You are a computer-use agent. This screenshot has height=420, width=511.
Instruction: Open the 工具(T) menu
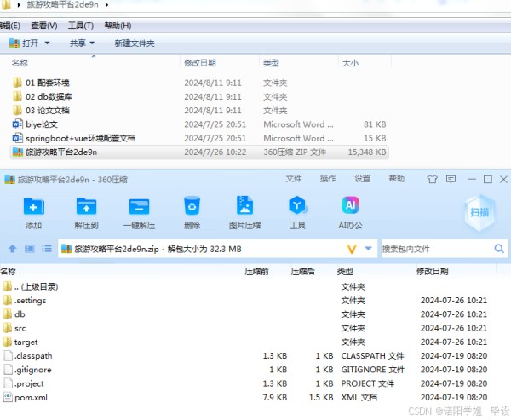[81, 26]
